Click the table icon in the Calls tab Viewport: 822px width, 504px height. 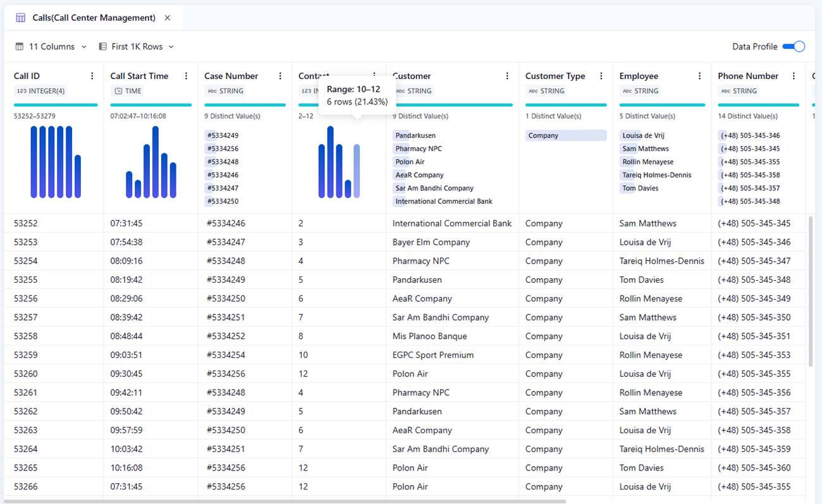[x=21, y=18]
